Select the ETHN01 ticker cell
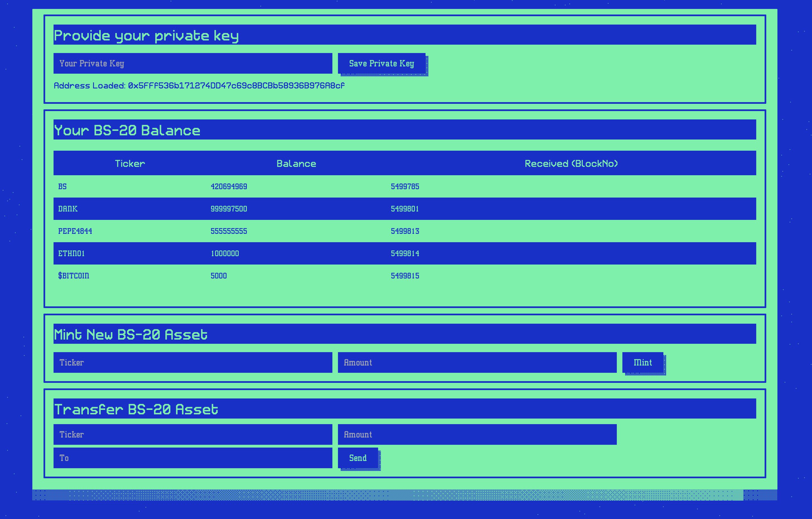 pyautogui.click(x=71, y=253)
